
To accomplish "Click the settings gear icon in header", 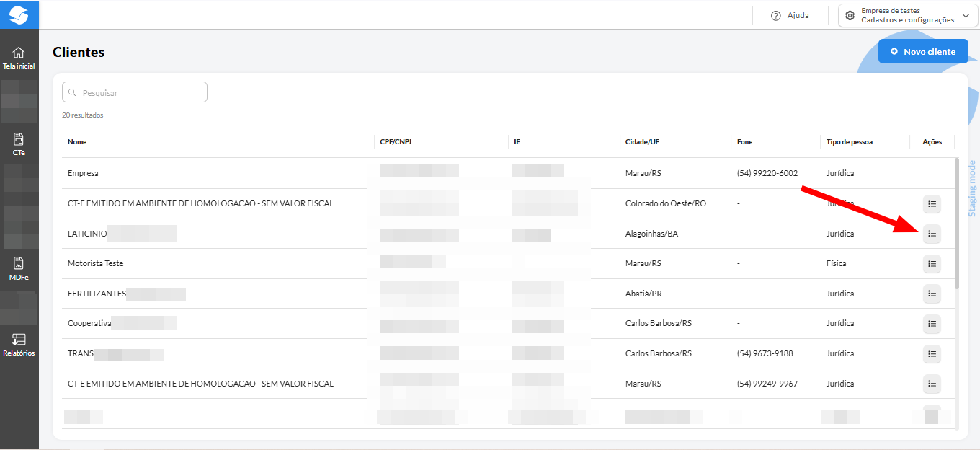I will [850, 16].
